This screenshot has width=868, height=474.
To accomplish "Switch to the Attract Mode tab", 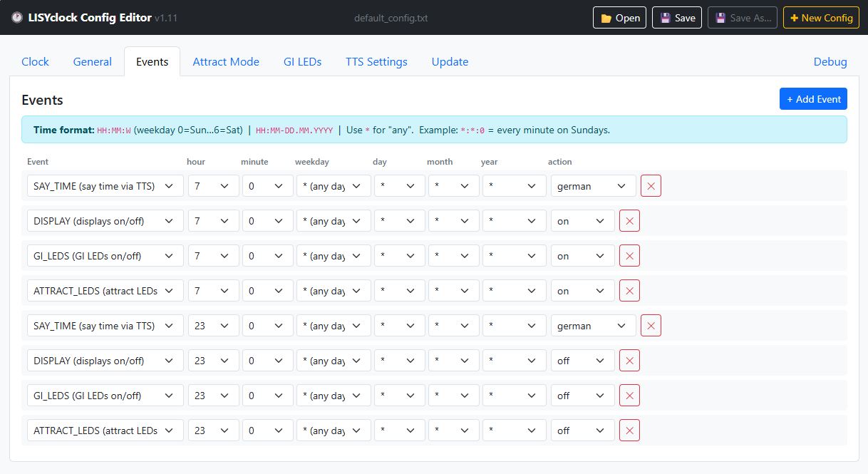I will coord(226,62).
